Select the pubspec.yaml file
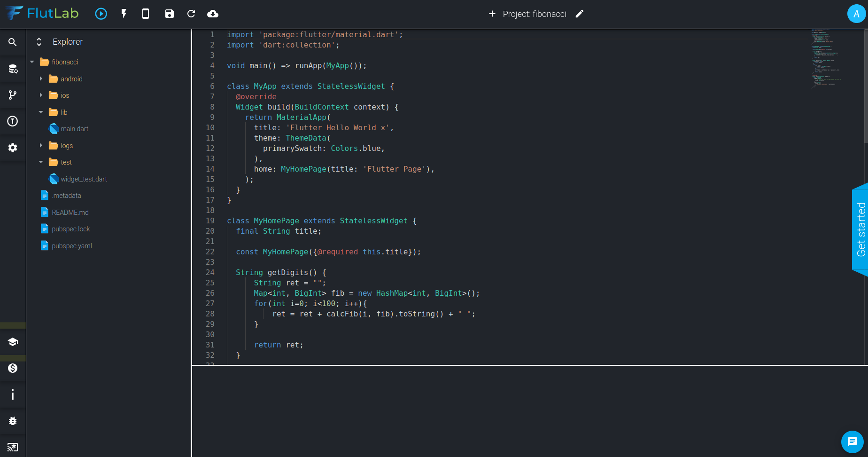 coord(70,245)
